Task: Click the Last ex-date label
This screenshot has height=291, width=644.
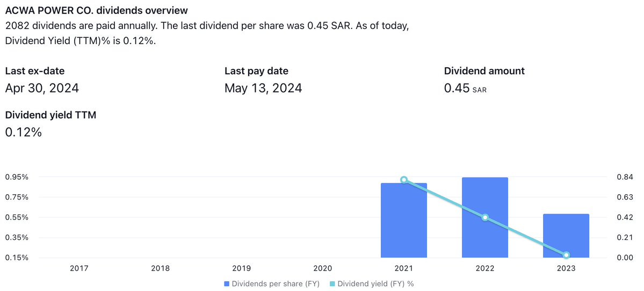Action: click(35, 71)
